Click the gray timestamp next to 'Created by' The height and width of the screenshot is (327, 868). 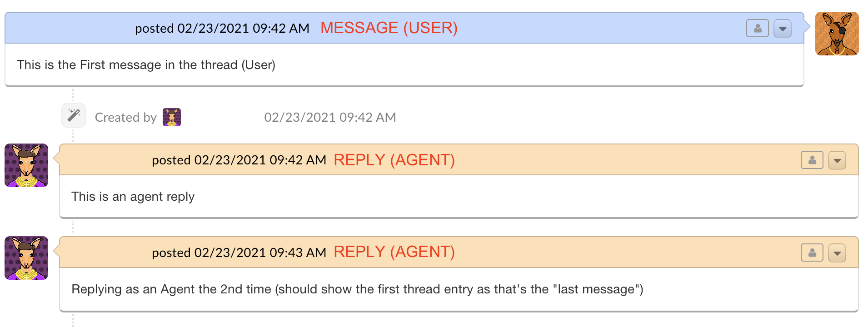[x=330, y=117]
